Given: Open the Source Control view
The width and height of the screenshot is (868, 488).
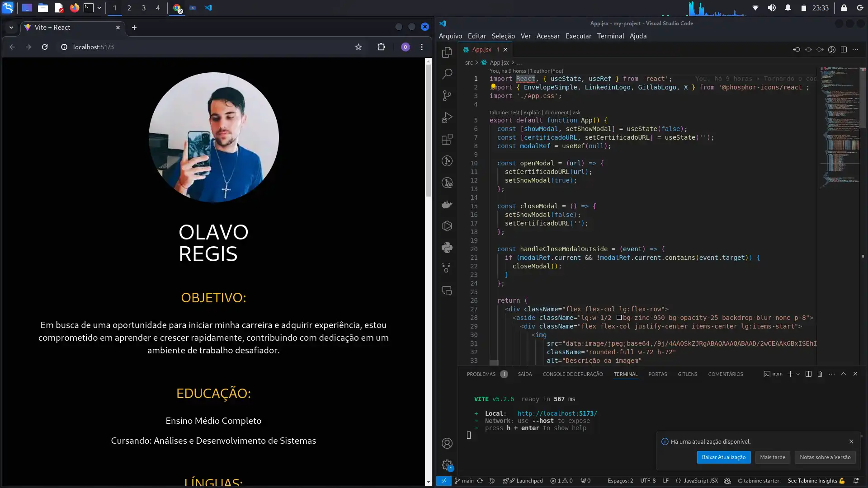Looking at the screenshot, I should 447,96.
